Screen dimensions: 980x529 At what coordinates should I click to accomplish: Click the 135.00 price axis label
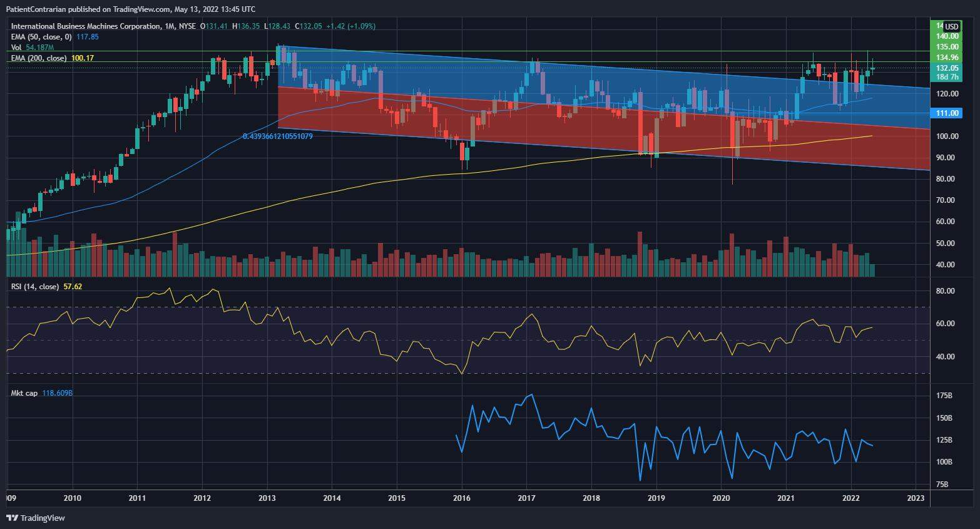point(947,47)
